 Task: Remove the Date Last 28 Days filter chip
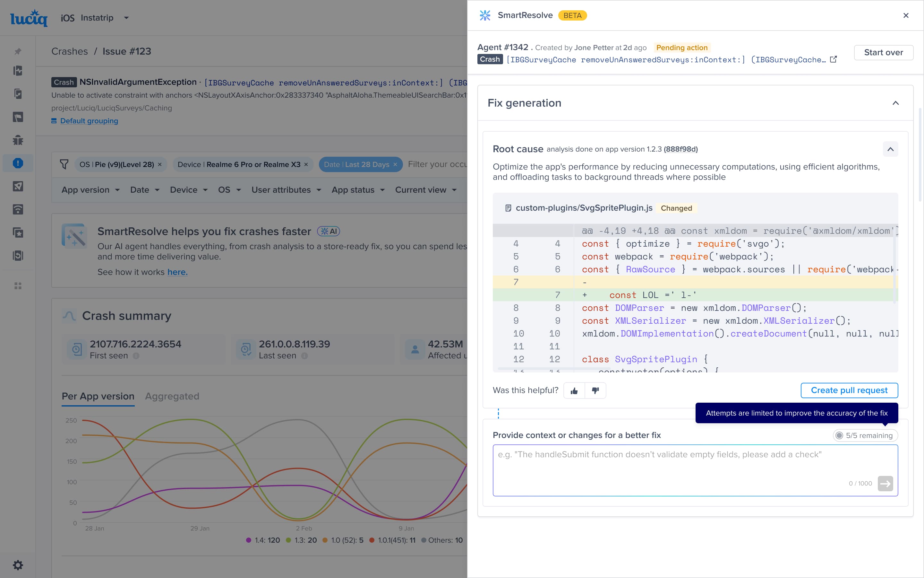point(395,164)
